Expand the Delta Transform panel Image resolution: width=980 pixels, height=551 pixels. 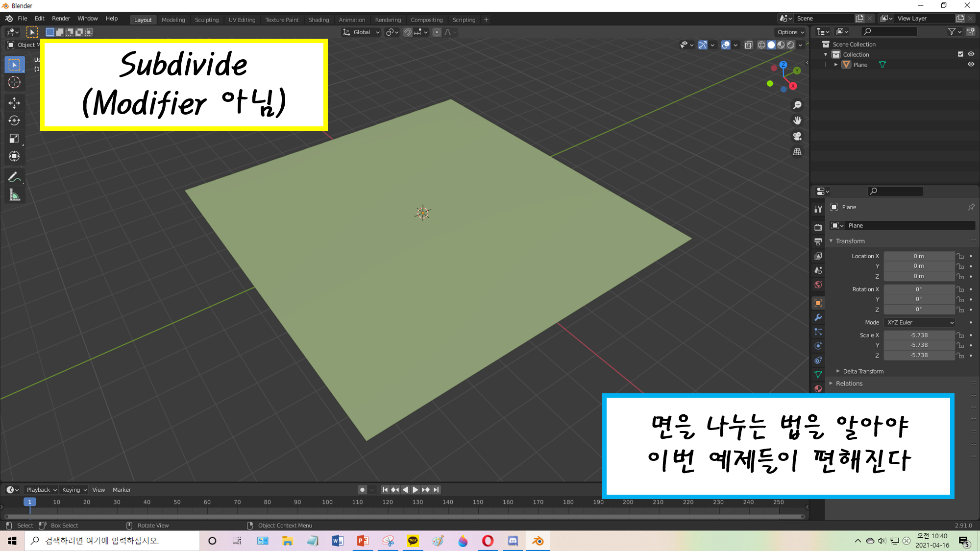863,371
